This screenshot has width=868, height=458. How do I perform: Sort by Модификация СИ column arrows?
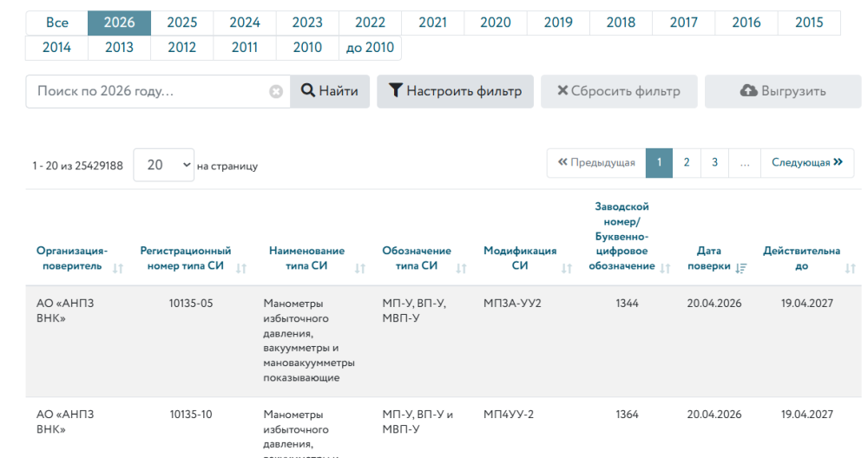(x=565, y=270)
